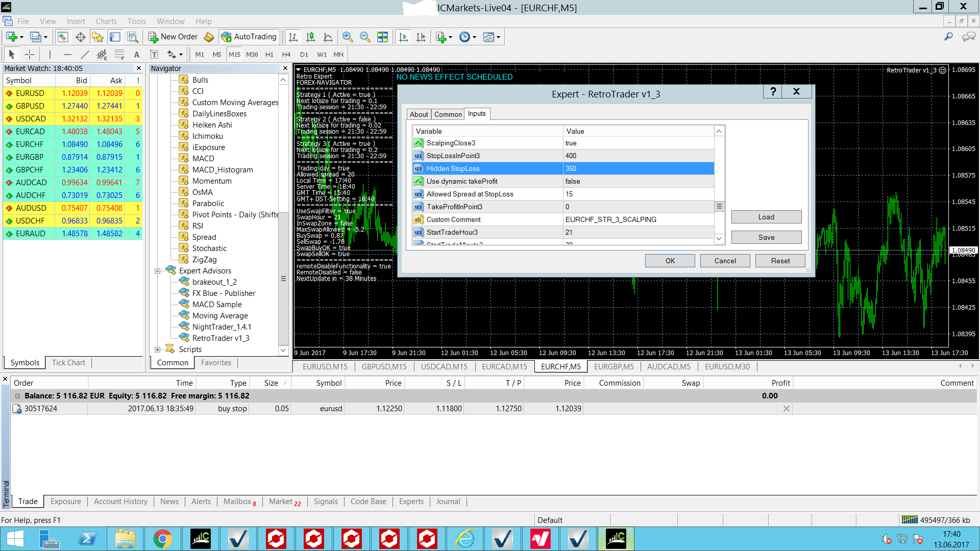Toggle chart shift

tap(421, 37)
